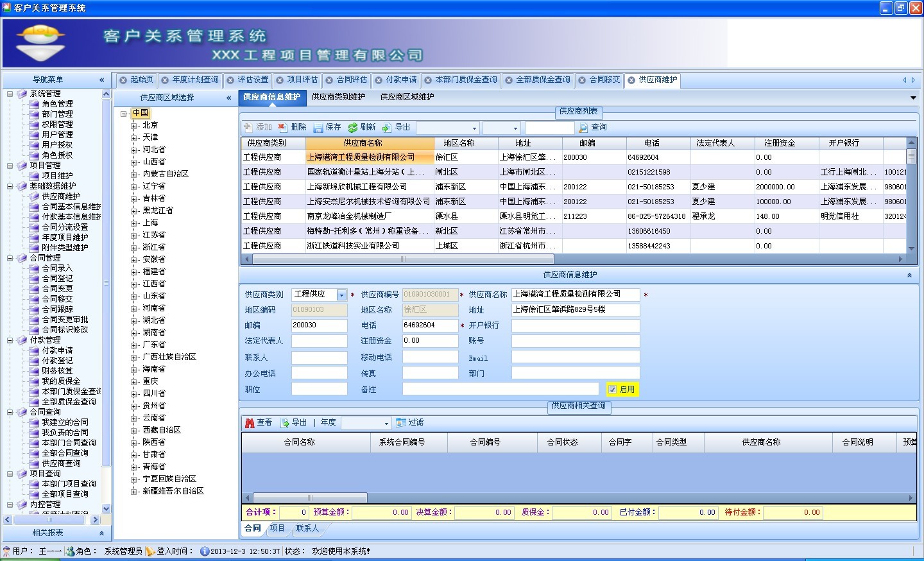Open the second small search condition dropdown

(515, 128)
